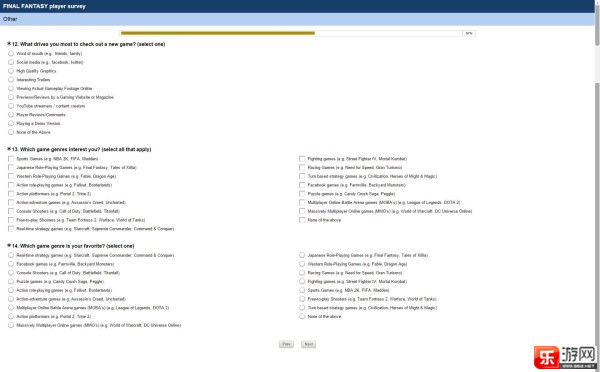Check 'None of the above' in question 13
The width and height of the screenshot is (600, 372).
pos(302,220)
